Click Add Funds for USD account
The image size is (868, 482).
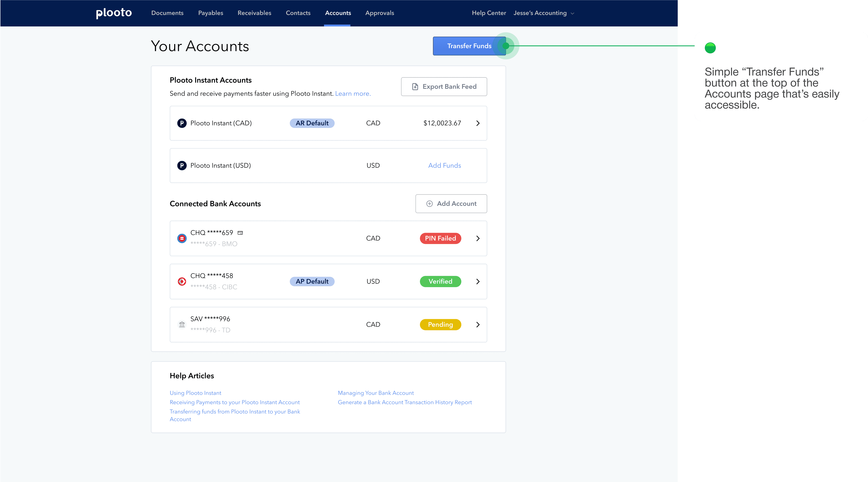pos(444,165)
